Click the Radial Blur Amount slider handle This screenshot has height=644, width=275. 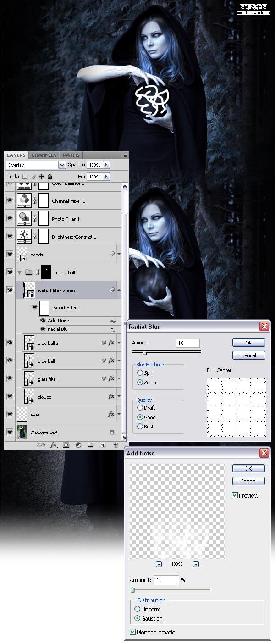[x=144, y=353]
